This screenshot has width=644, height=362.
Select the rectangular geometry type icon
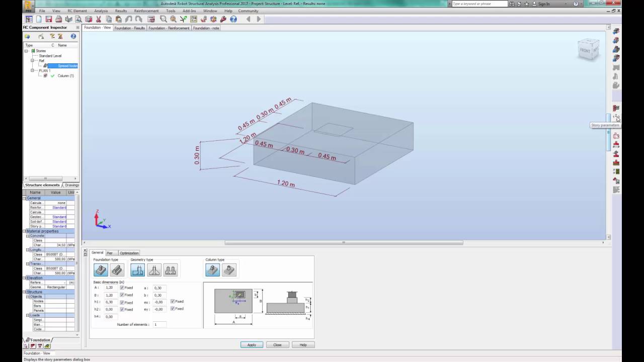(x=137, y=270)
